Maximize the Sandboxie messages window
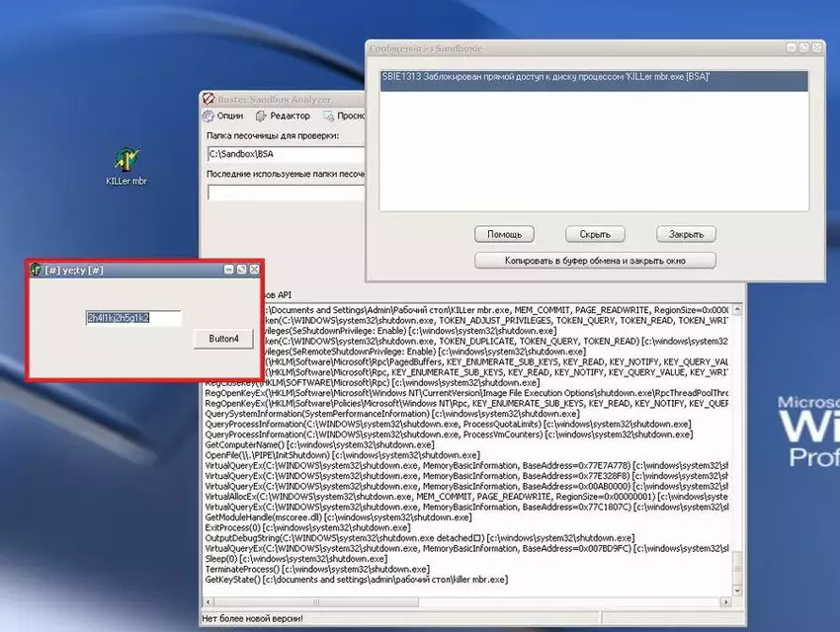Screen dimensions: 840x632 tap(804, 47)
